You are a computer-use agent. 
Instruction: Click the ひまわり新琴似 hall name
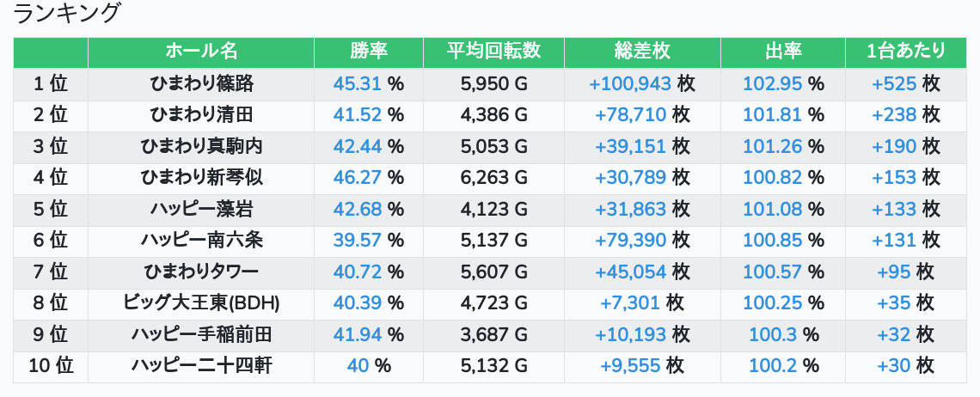point(201,178)
